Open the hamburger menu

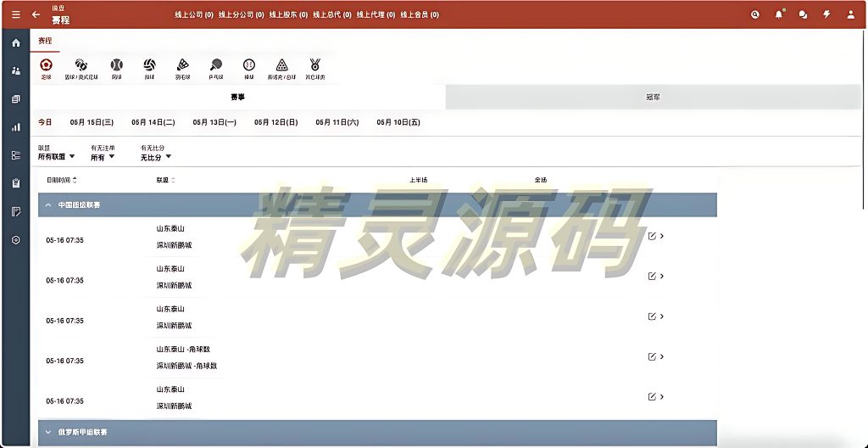tap(16, 15)
